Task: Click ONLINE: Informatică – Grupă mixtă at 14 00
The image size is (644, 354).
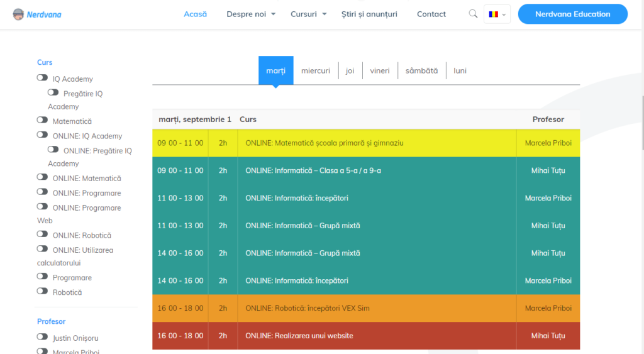Action: coord(303,253)
